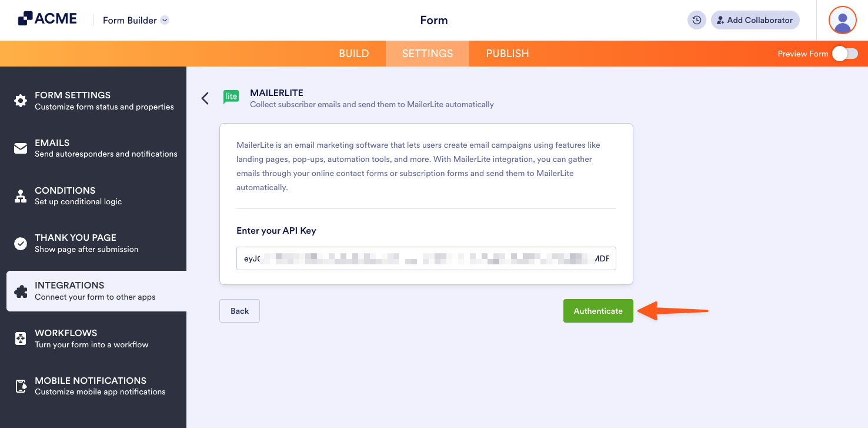Select the Integrations puzzle piece icon
This screenshot has height=428, width=868.
coord(21,290)
